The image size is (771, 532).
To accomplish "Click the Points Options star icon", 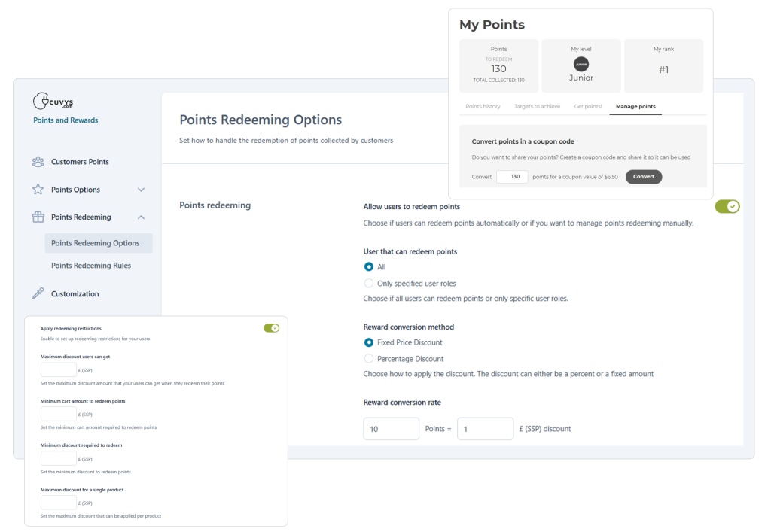I will (x=38, y=190).
